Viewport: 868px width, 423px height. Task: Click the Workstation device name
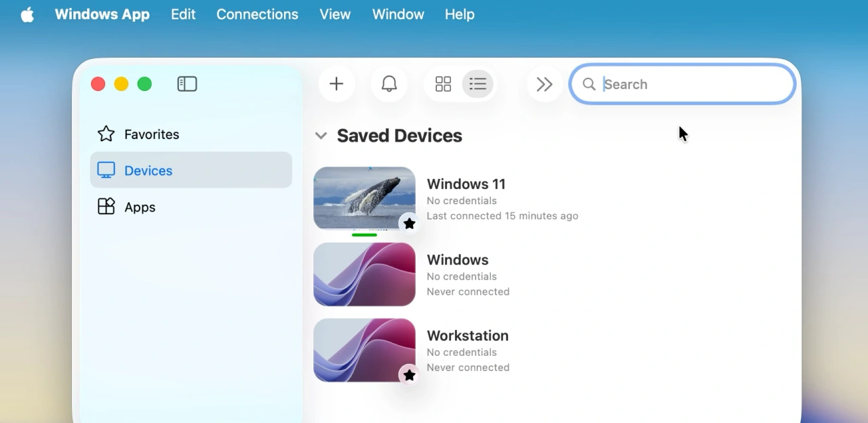pyautogui.click(x=467, y=336)
